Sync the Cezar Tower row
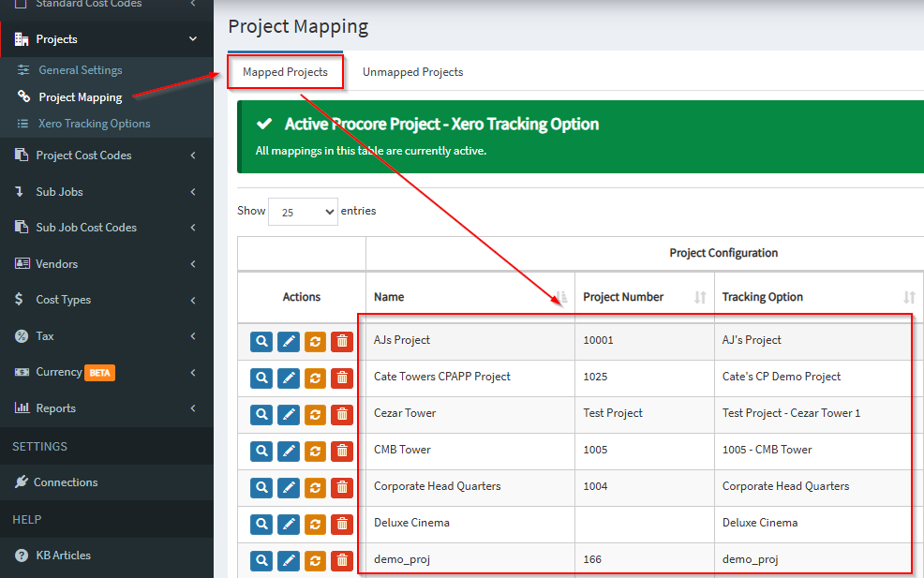Screen dimensions: 924x578 pyautogui.click(x=315, y=415)
